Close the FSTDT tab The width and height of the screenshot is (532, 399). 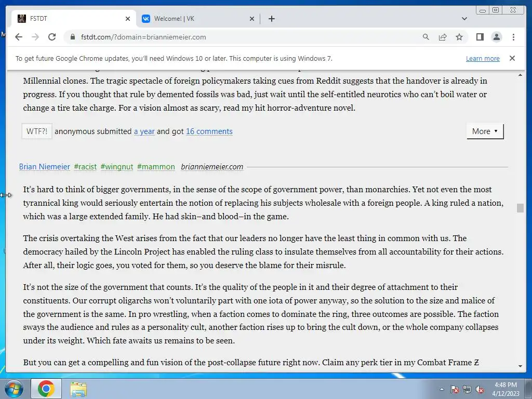[128, 19]
